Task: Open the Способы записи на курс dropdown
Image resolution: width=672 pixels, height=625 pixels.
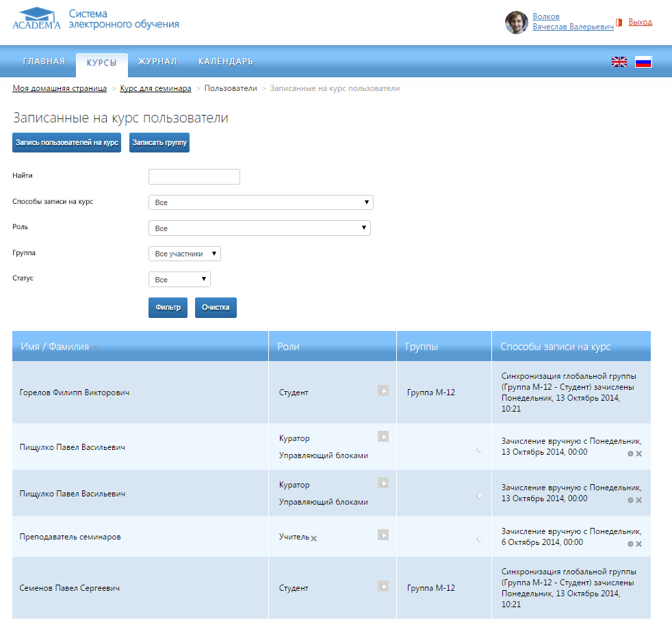Action: pos(261,202)
